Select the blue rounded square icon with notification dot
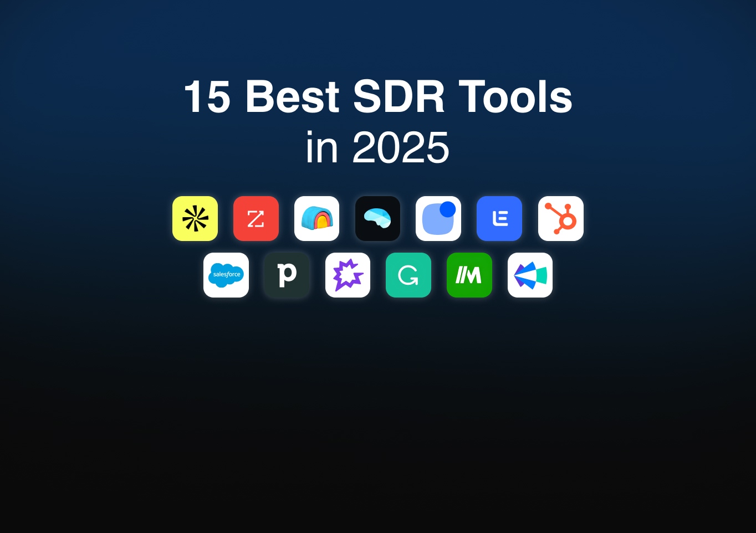 [x=438, y=218]
